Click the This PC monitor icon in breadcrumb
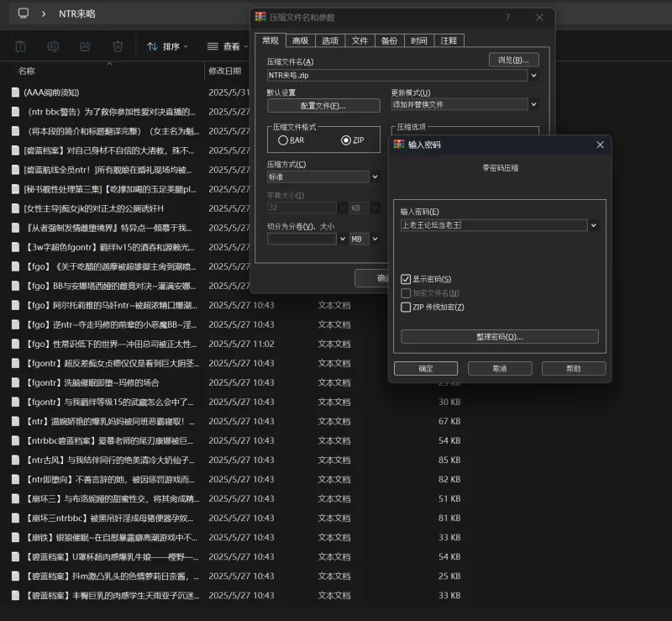Image resolution: width=672 pixels, height=621 pixels. [24, 13]
